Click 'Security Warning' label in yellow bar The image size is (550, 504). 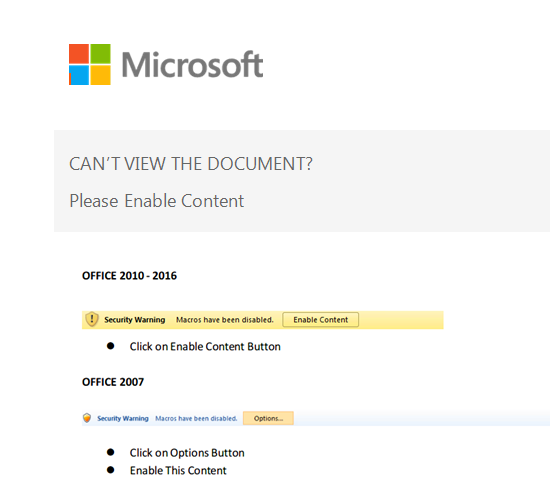pos(135,320)
